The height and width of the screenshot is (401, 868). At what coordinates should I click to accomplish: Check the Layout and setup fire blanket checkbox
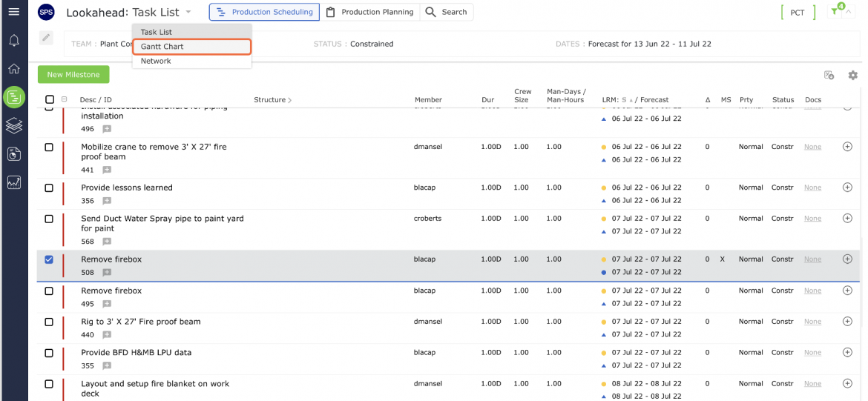pos(49,384)
